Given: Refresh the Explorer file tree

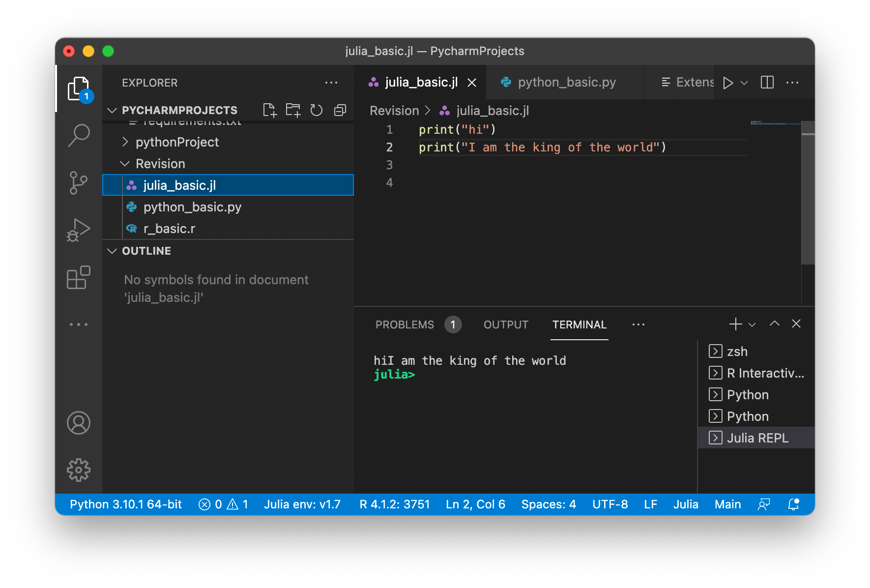Looking at the screenshot, I should [x=317, y=110].
